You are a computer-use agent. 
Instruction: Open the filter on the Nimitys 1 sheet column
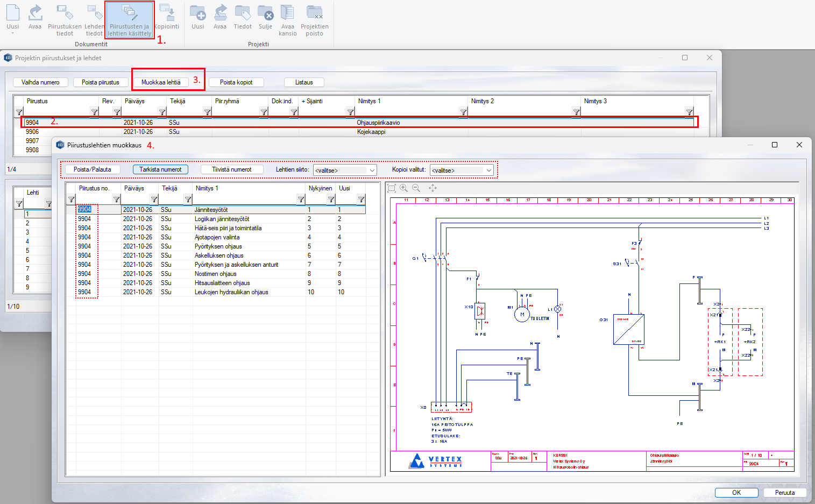[301, 200]
